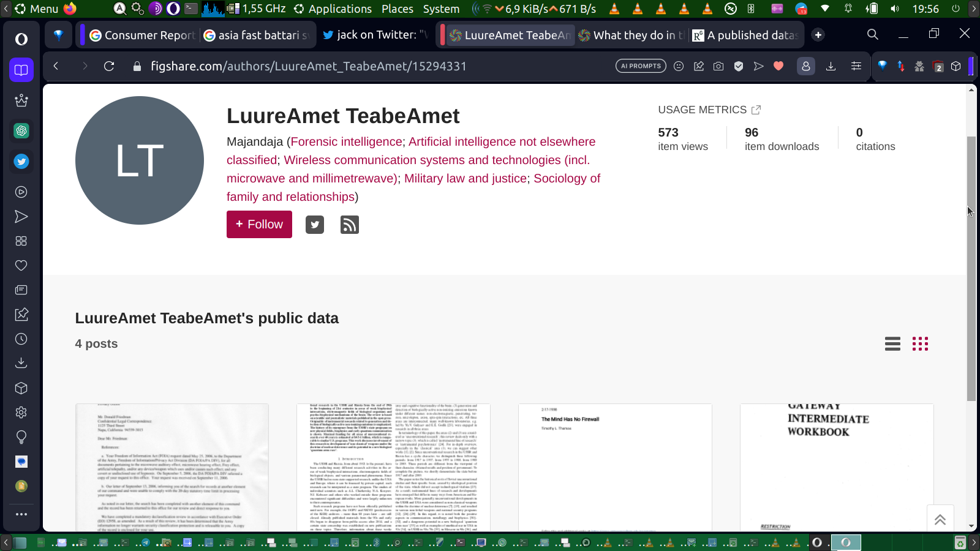980x551 pixels.
Task: Open the Aria AI sidebar panel
Action: click(x=21, y=100)
